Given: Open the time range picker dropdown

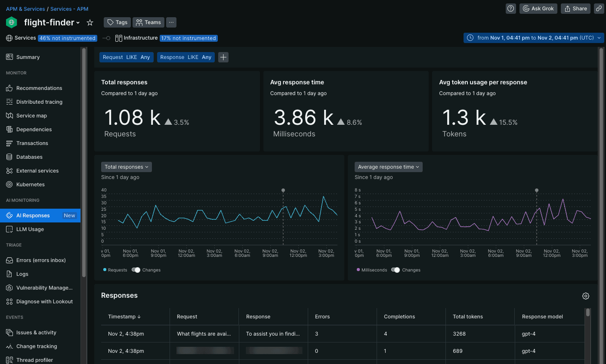Looking at the screenshot, I should pos(533,37).
